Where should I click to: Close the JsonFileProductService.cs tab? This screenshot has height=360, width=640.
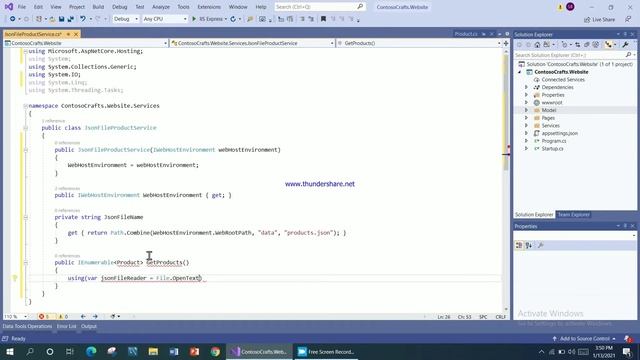pos(76,34)
